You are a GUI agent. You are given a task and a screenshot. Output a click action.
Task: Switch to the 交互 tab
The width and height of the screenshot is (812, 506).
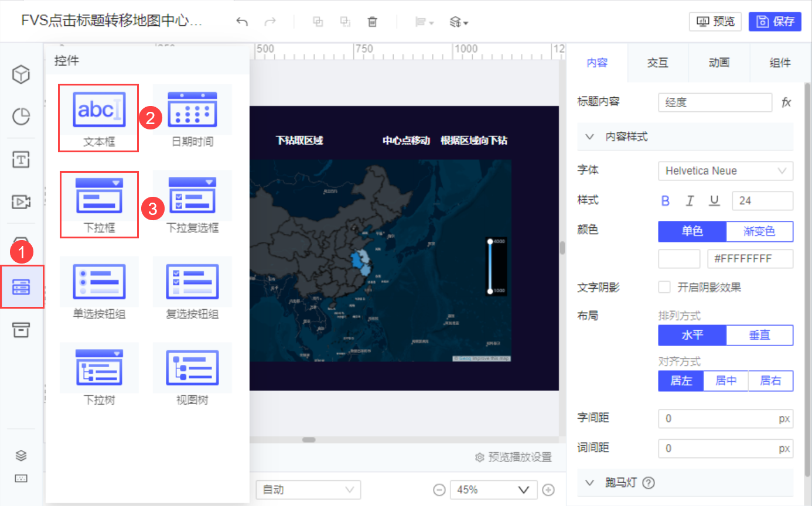click(x=658, y=63)
